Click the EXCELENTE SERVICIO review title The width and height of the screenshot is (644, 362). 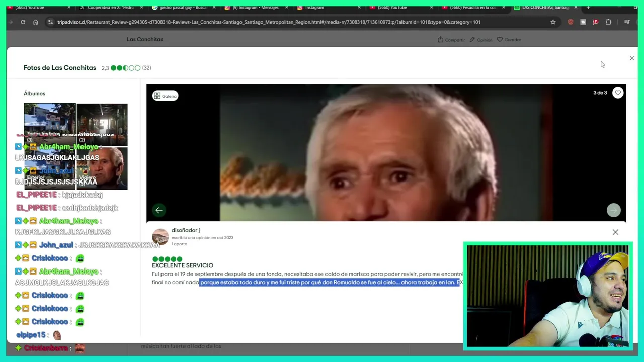pos(183,265)
